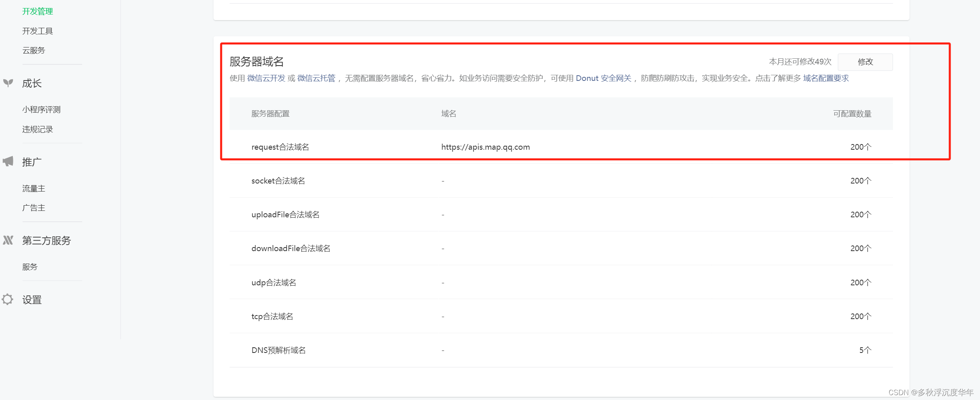Select the socket合法域名 row label
Viewport: 980px width, 400px height.
click(x=278, y=181)
